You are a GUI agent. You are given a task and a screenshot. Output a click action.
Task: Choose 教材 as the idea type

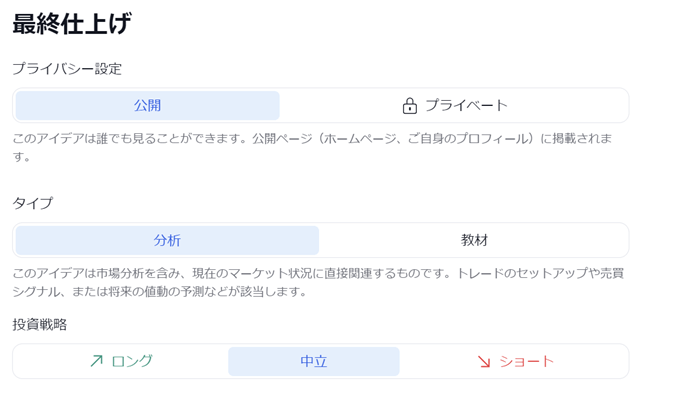point(474,240)
